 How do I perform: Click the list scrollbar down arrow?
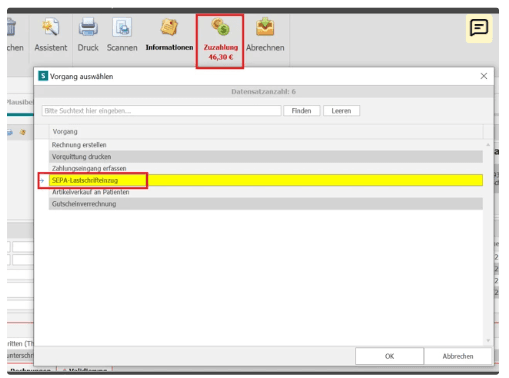tap(488, 340)
